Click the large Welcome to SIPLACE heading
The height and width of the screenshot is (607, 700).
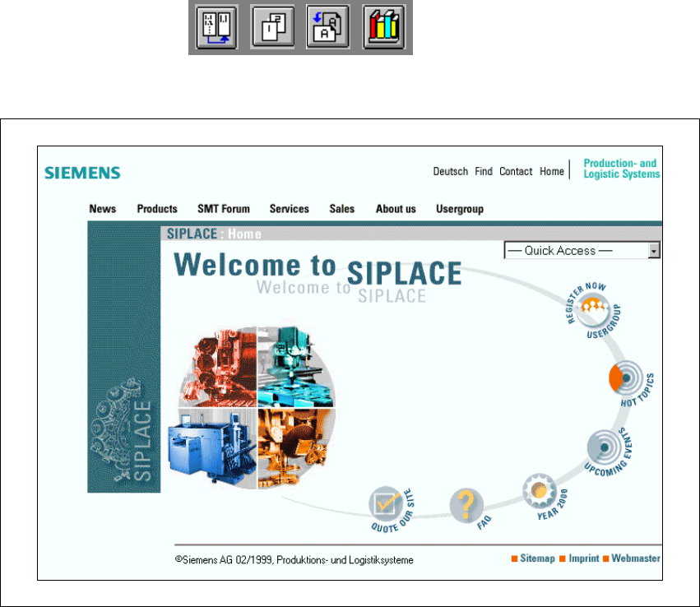318,269
